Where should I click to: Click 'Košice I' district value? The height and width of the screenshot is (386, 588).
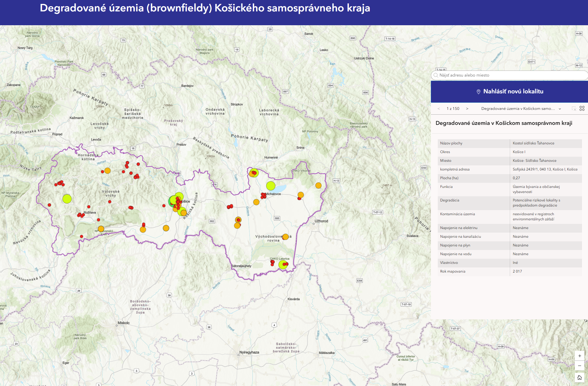[x=519, y=152]
